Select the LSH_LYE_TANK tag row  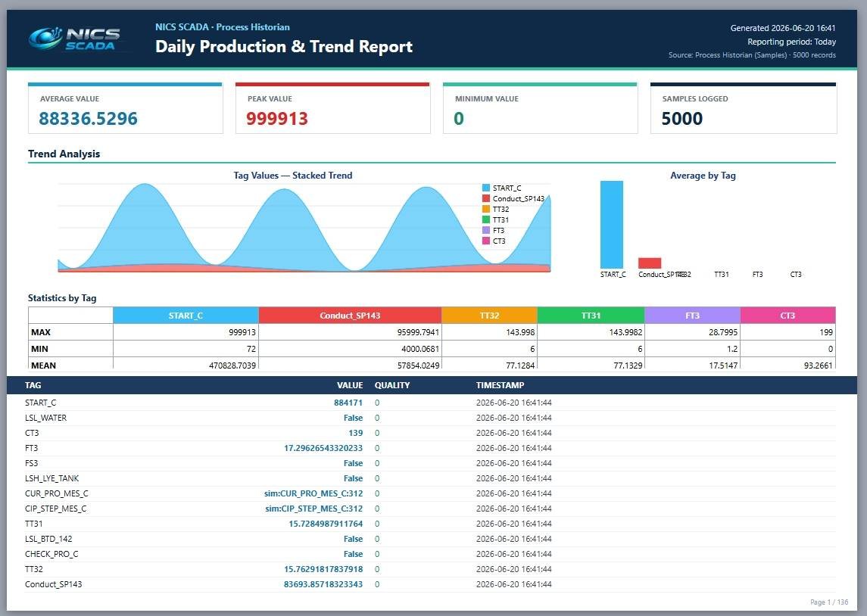430,478
